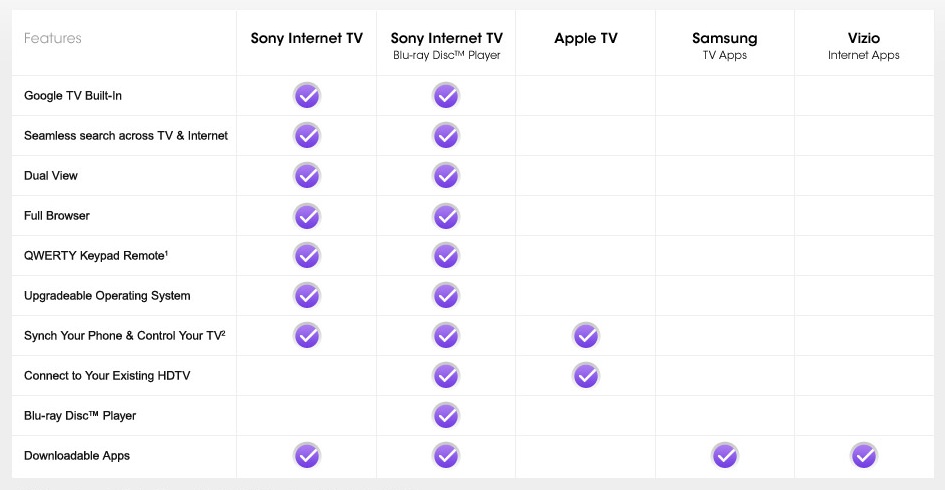Select the Apple TV column header
The width and height of the screenshot is (945, 490).
point(586,39)
